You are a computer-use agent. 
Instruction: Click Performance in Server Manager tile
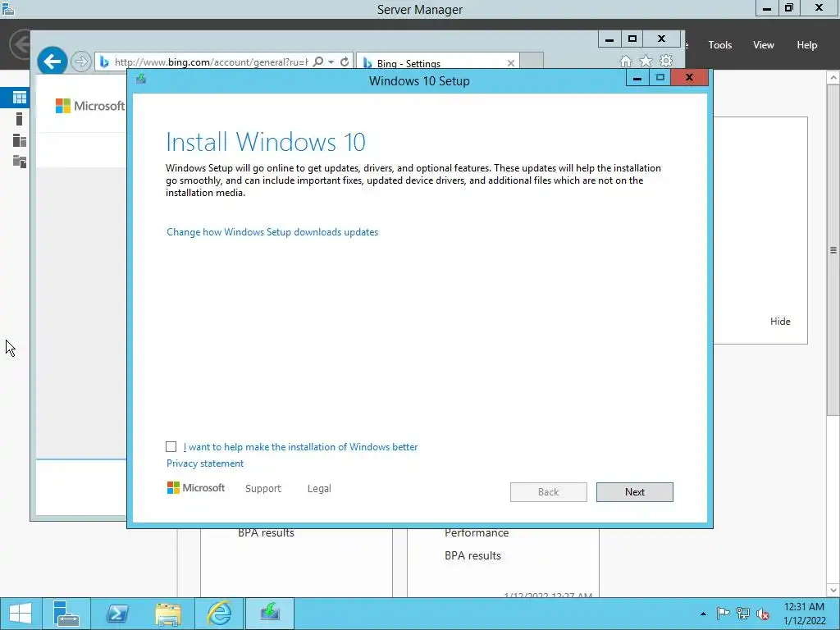pos(477,533)
